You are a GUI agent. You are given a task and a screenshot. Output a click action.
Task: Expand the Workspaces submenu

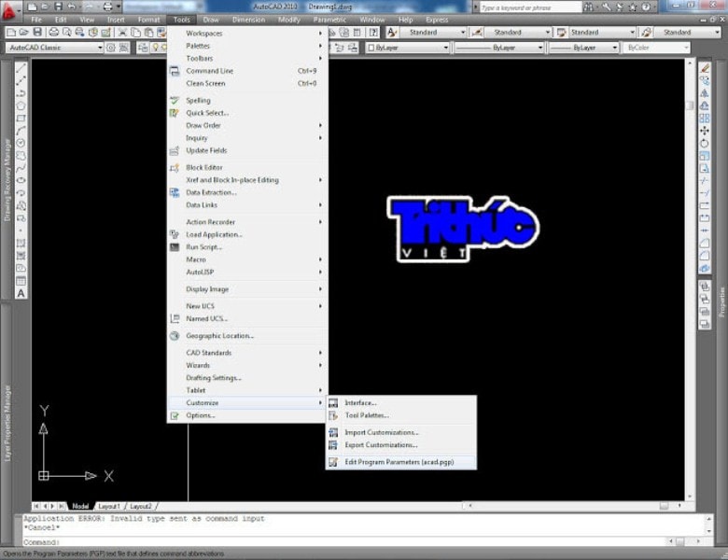pos(247,34)
